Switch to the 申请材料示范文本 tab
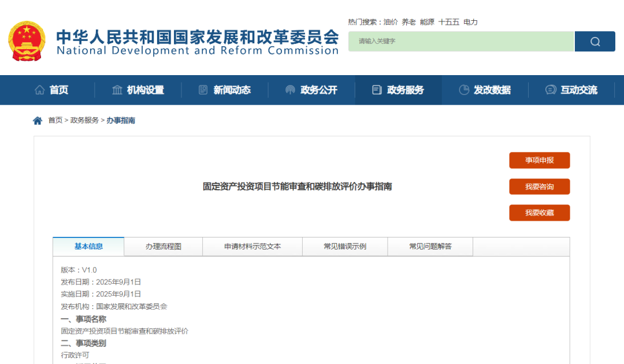 [x=252, y=247]
